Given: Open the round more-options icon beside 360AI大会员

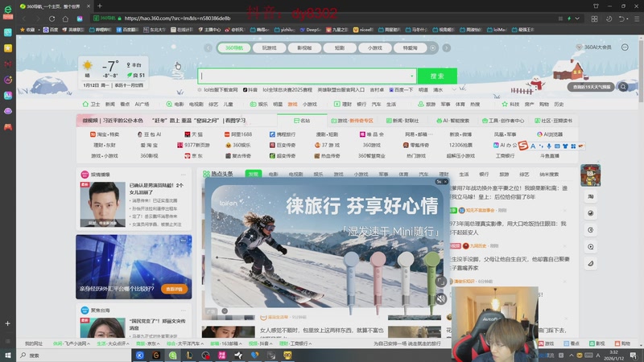Looking at the screenshot, I should click(625, 47).
